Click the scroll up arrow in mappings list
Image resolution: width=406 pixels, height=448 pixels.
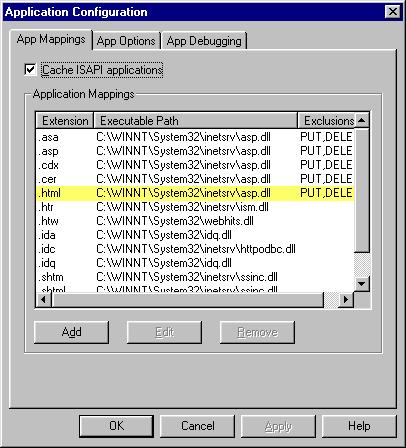[362, 120]
